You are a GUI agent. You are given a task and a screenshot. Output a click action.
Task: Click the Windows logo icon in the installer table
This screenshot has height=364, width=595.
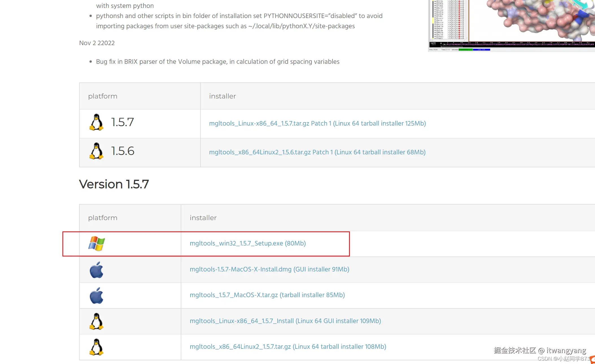[x=96, y=244]
